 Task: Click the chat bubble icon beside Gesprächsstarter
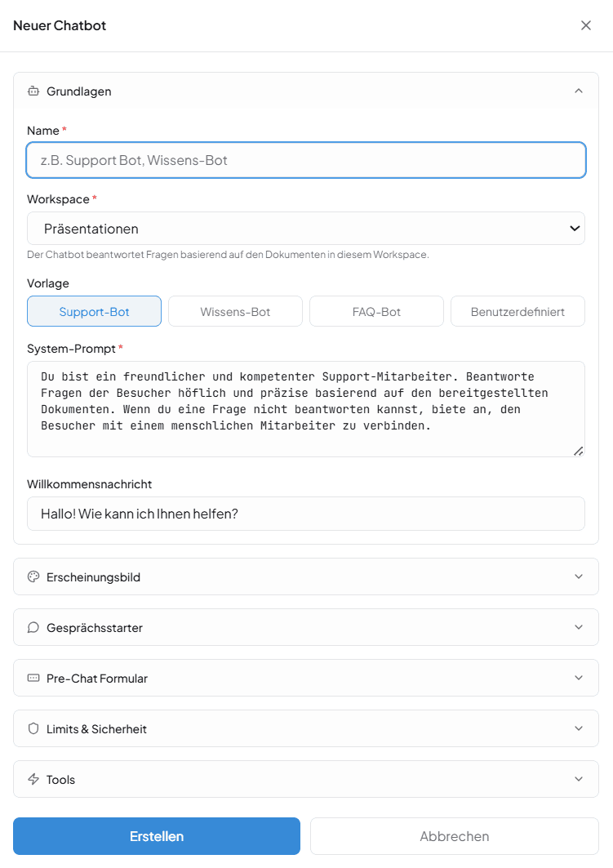coord(33,627)
